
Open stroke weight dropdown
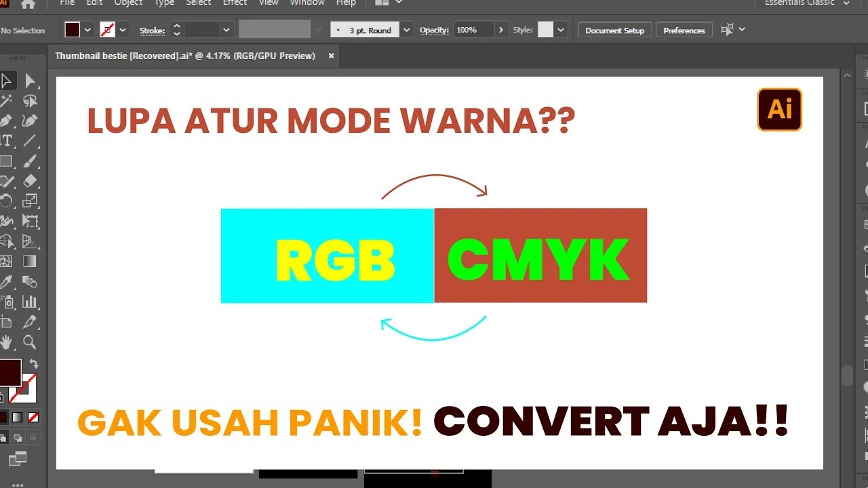click(226, 30)
